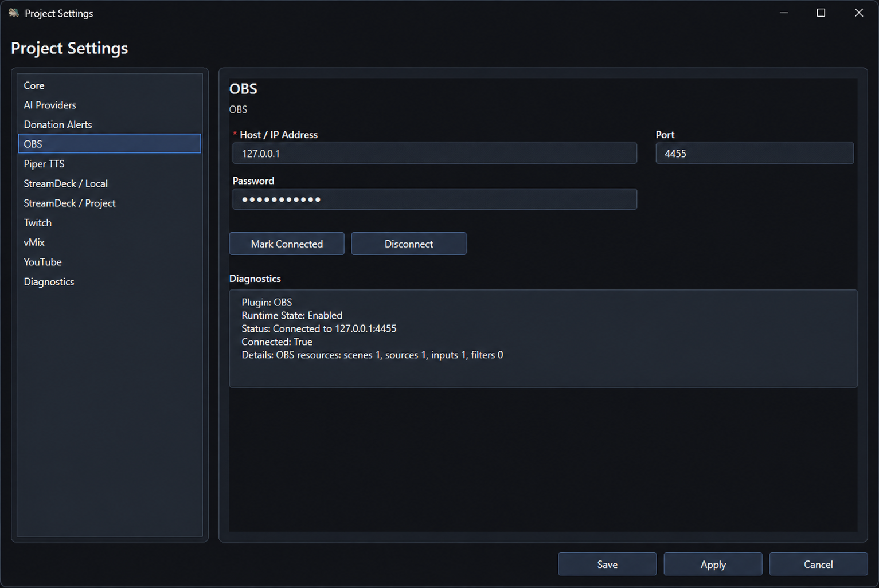Open Donation Alerts settings
879x588 pixels.
click(x=110, y=124)
